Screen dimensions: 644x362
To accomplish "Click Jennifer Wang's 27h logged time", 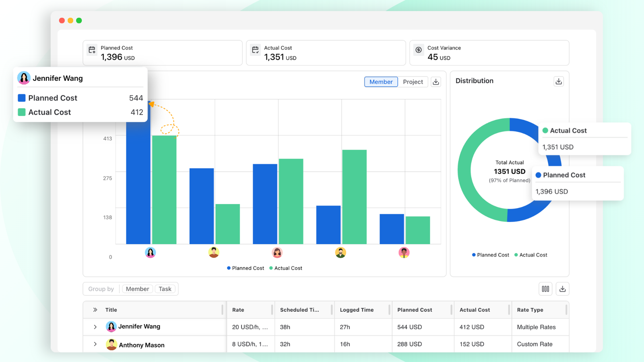I will coord(363,327).
